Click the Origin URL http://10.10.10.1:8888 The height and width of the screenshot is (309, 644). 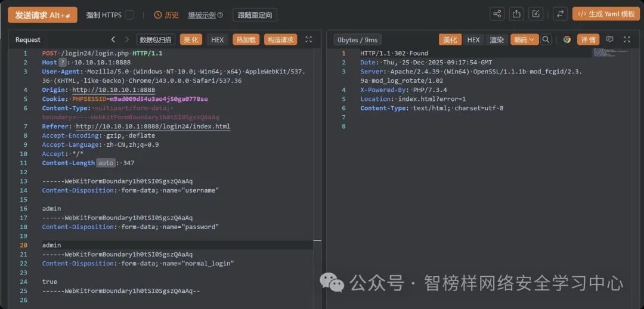coord(113,89)
